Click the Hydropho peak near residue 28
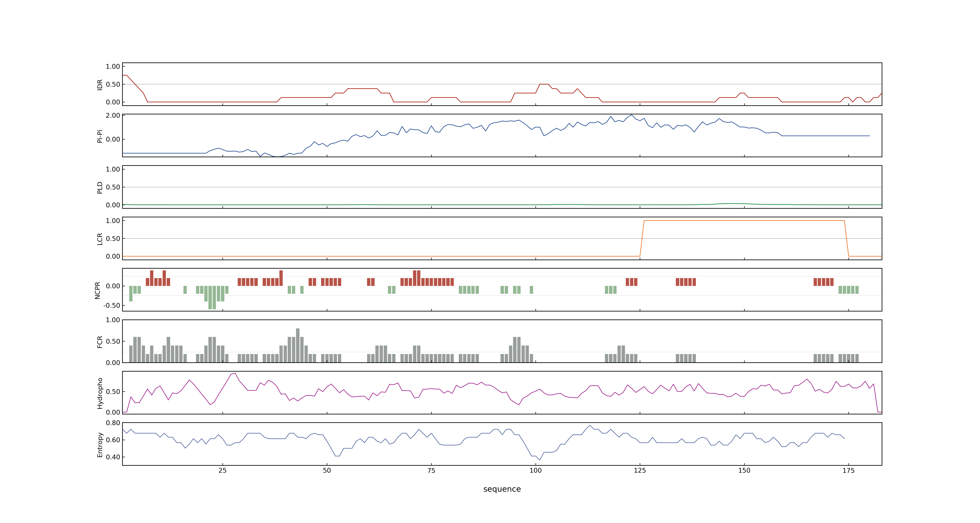 pos(235,373)
